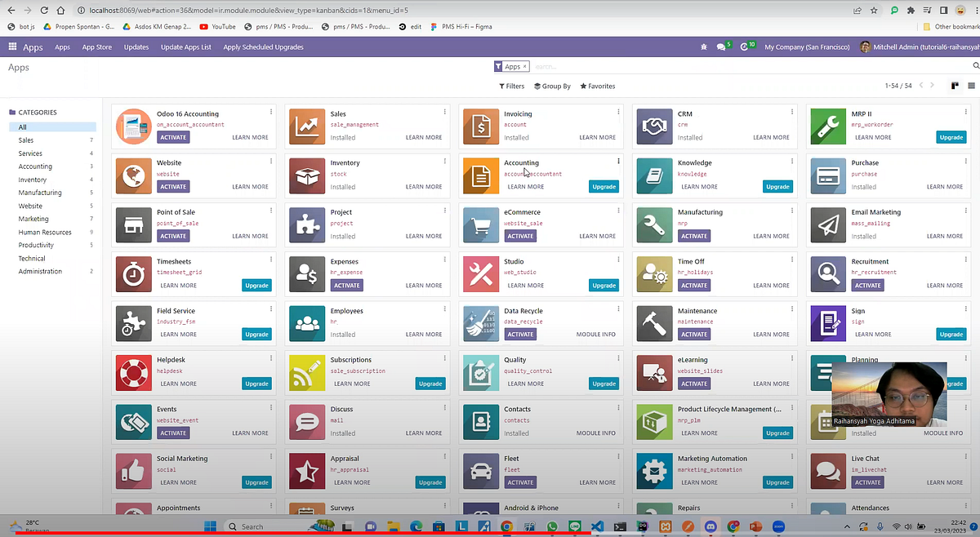Screen dimensions: 980x537
Task: Switch to kanban view
Action: (x=955, y=86)
